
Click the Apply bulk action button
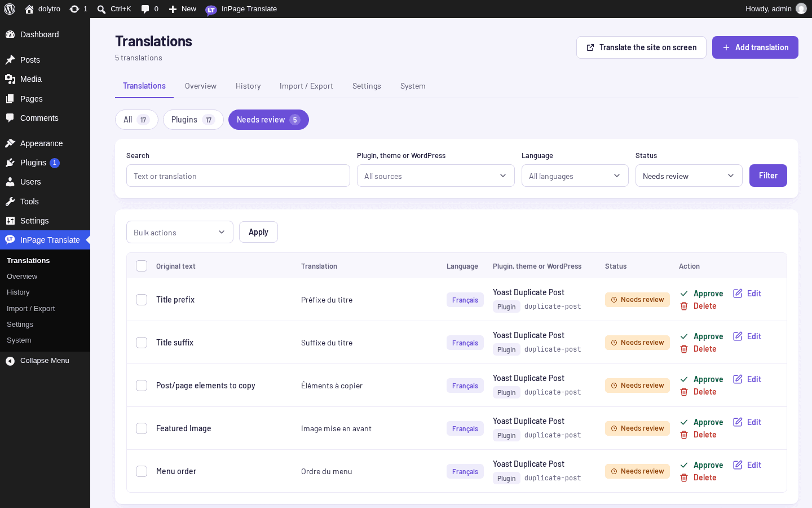click(x=258, y=232)
